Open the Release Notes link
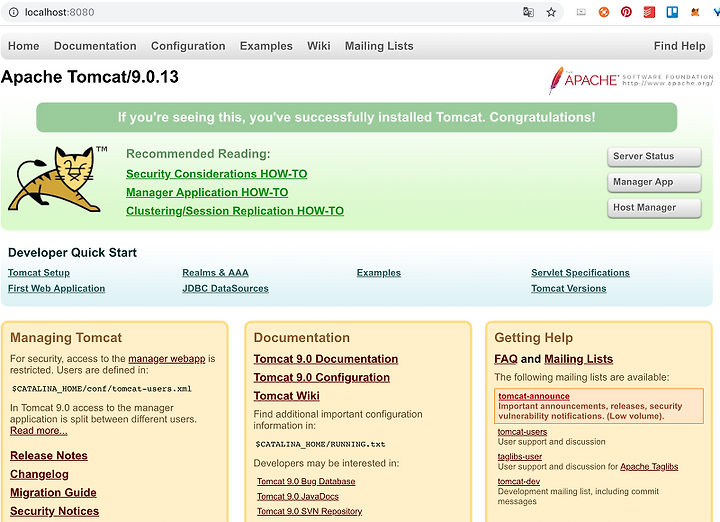 point(49,455)
